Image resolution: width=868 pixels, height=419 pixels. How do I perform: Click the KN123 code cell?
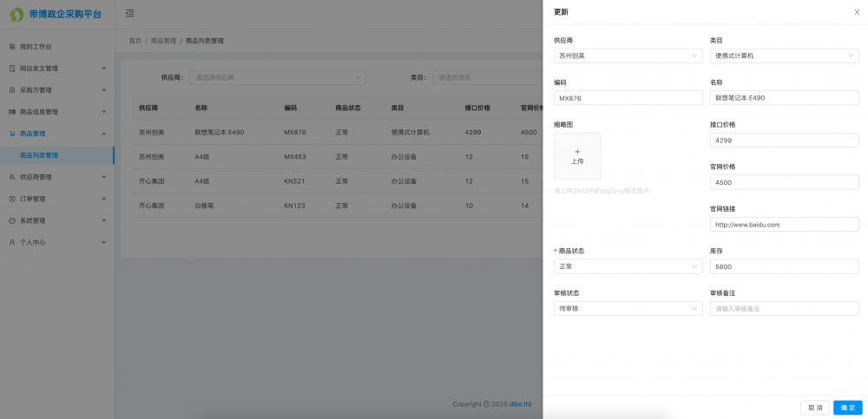tap(294, 206)
